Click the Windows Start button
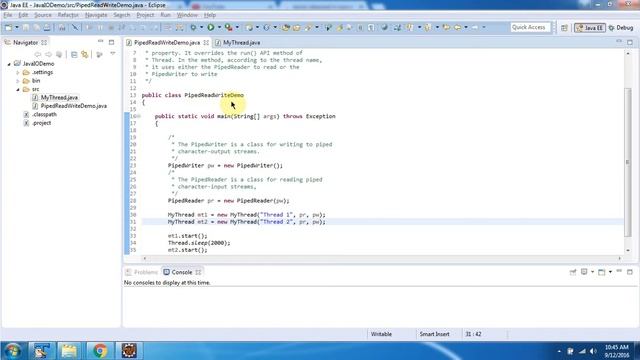Image resolution: width=640 pixels, height=360 pixels. pos(12,351)
